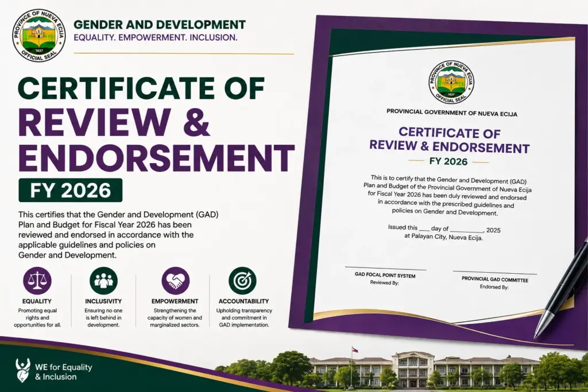Viewport: 588px width, 392px height.
Task: Click 'PROVINCIAL GAD COMMITTEE' label
Action: tap(495, 280)
